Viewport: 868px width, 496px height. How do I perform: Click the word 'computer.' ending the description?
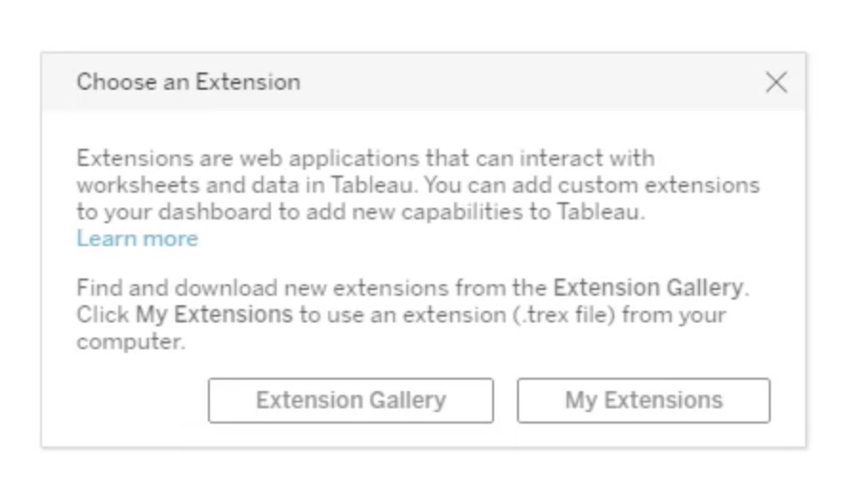coord(131,341)
